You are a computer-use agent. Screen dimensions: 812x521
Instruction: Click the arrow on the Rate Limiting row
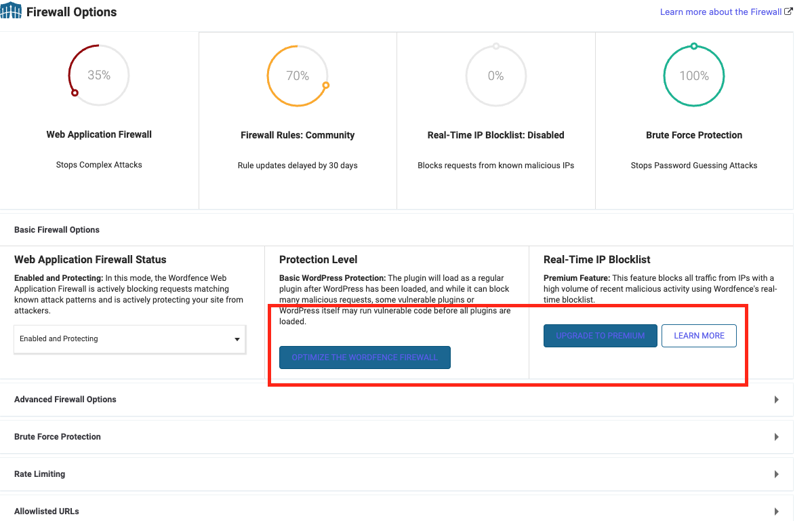776,474
